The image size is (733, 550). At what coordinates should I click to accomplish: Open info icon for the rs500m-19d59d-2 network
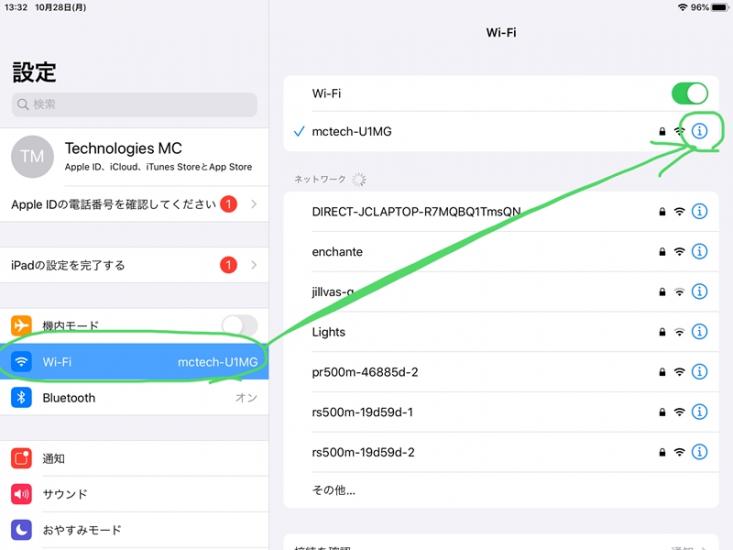pos(699,452)
